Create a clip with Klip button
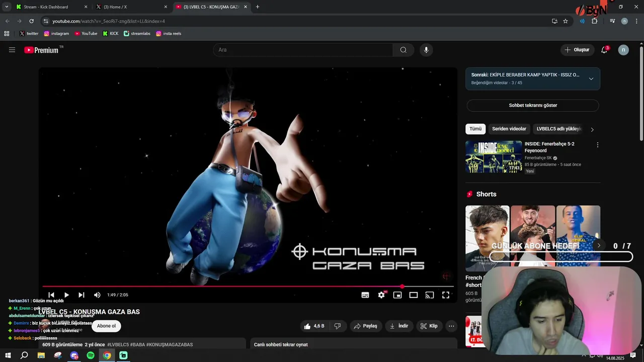The image size is (644, 362). (x=429, y=326)
